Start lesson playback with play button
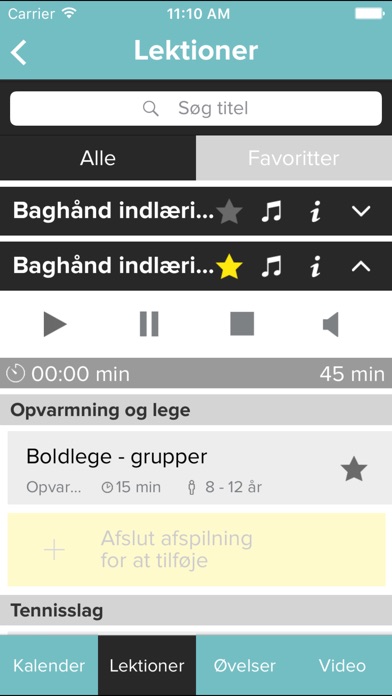The width and height of the screenshot is (392, 696). click(x=55, y=324)
